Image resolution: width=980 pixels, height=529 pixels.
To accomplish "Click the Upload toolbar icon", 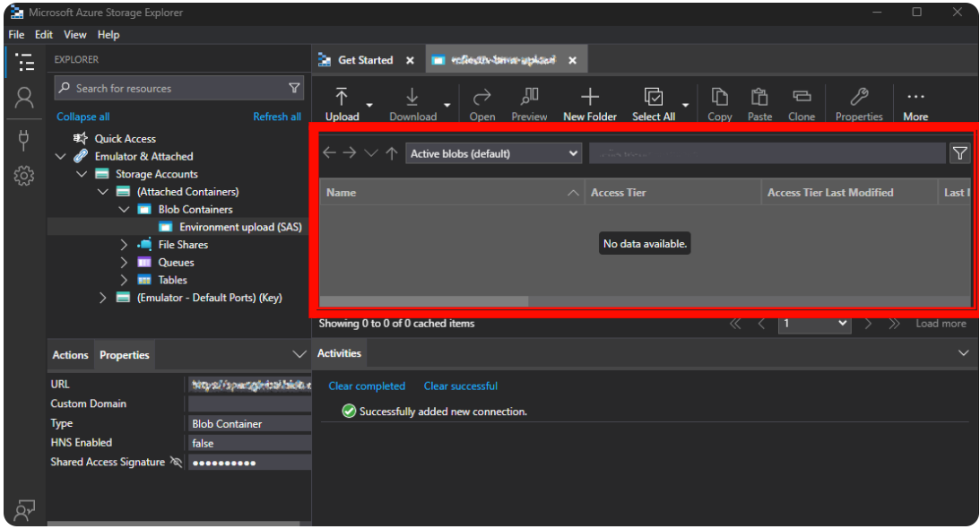I will [x=342, y=97].
